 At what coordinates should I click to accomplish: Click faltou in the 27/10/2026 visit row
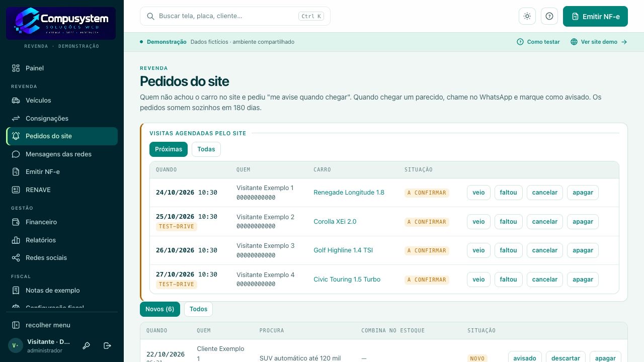pyautogui.click(x=509, y=280)
